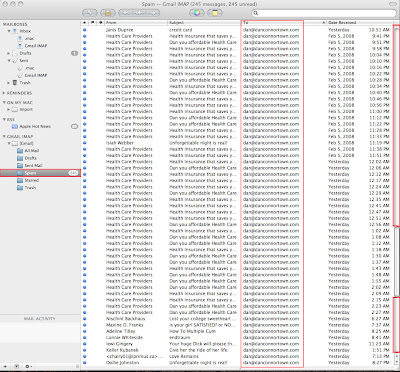Viewport: 400px width, 372px height.
Task: Select the Import folder
Action: coord(40,109)
